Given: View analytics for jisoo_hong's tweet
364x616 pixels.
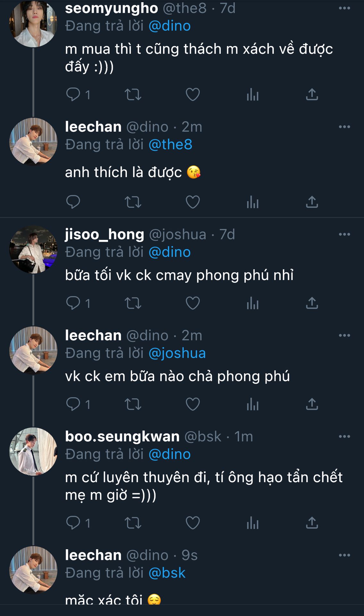Looking at the screenshot, I should coord(252,303).
